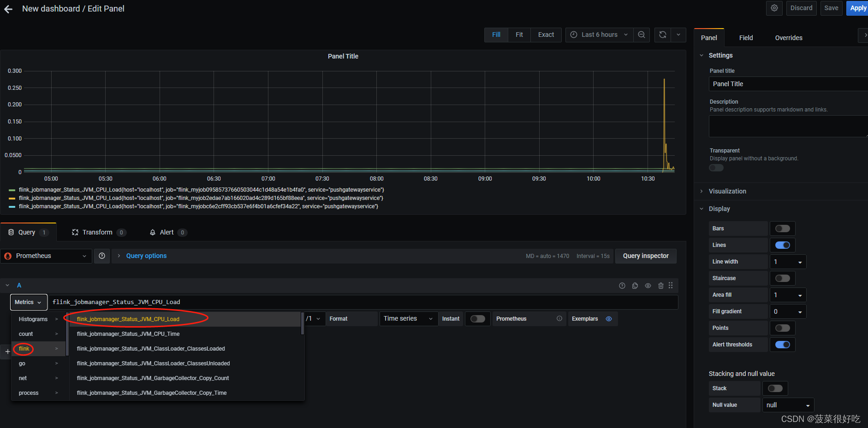The image size is (868, 428).
Task: Open refresh interval dropdown arrow
Action: point(678,35)
